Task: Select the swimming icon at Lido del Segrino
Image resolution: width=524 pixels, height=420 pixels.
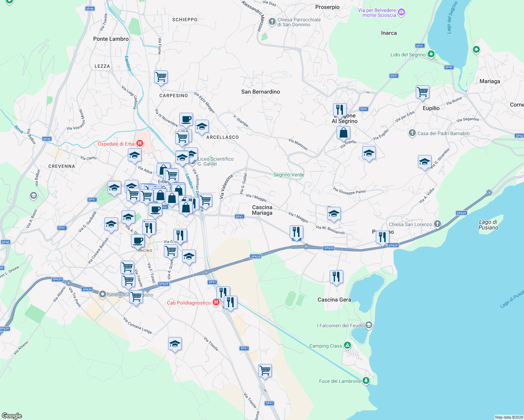Action: [431, 55]
